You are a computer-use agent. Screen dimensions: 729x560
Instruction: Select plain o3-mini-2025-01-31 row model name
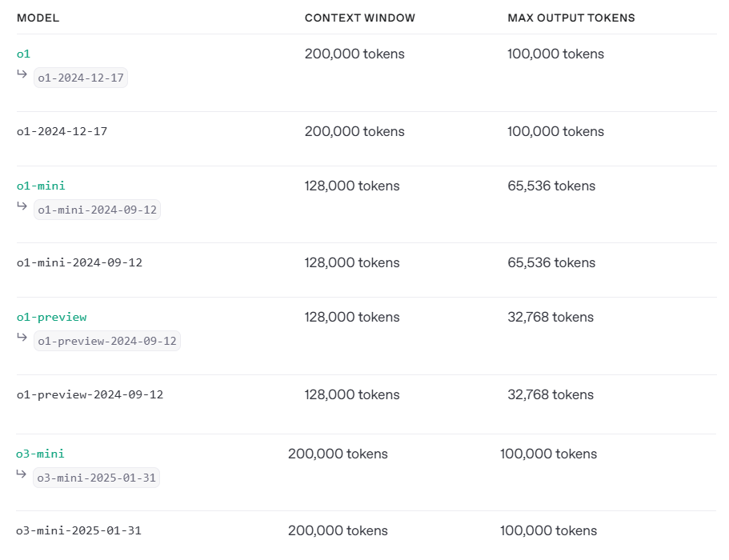pyautogui.click(x=78, y=530)
